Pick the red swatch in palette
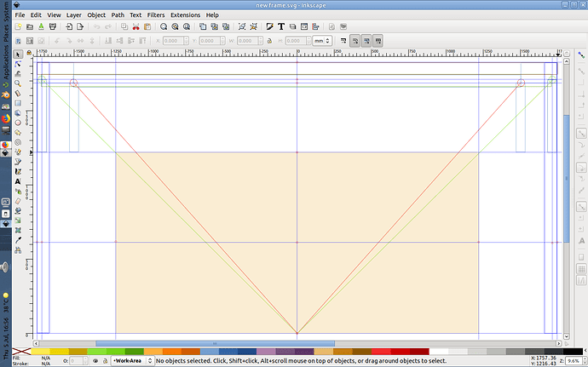Viewport: 588px width, 367px height. 381,351
